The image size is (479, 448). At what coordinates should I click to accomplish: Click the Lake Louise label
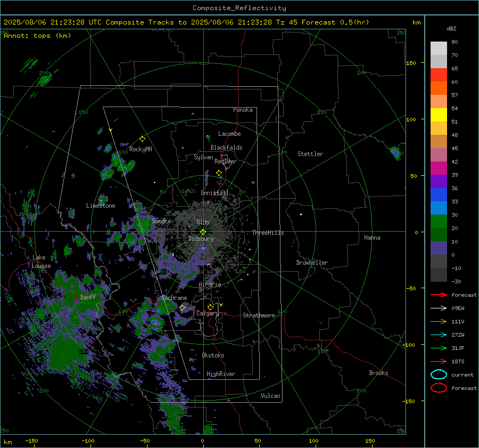(41, 262)
